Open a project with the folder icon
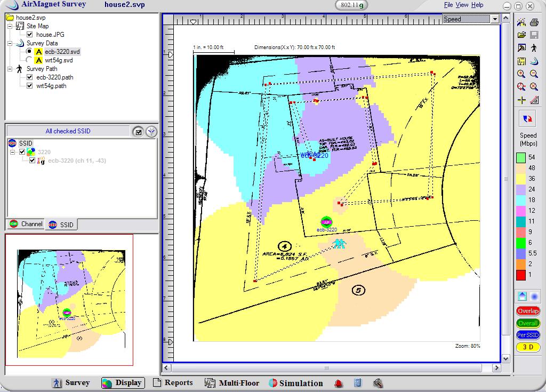This screenshot has height=392, width=546. click(521, 35)
